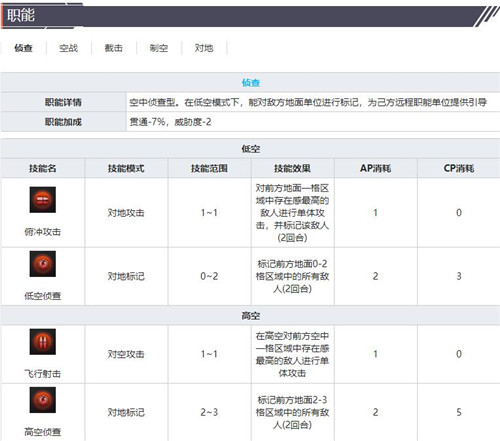Click the 2~3 range cell
The image size is (500, 441).
[x=209, y=413]
